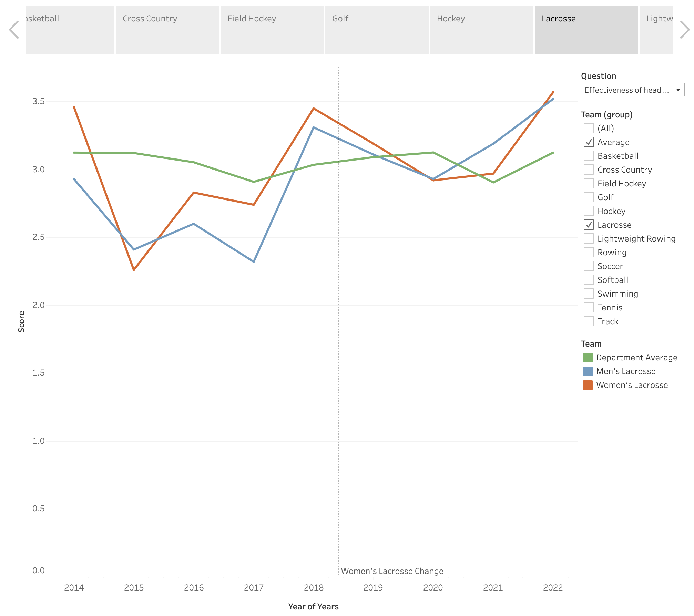Tick the Lightweight Rowing checkbox
694x616 pixels.
(589, 238)
